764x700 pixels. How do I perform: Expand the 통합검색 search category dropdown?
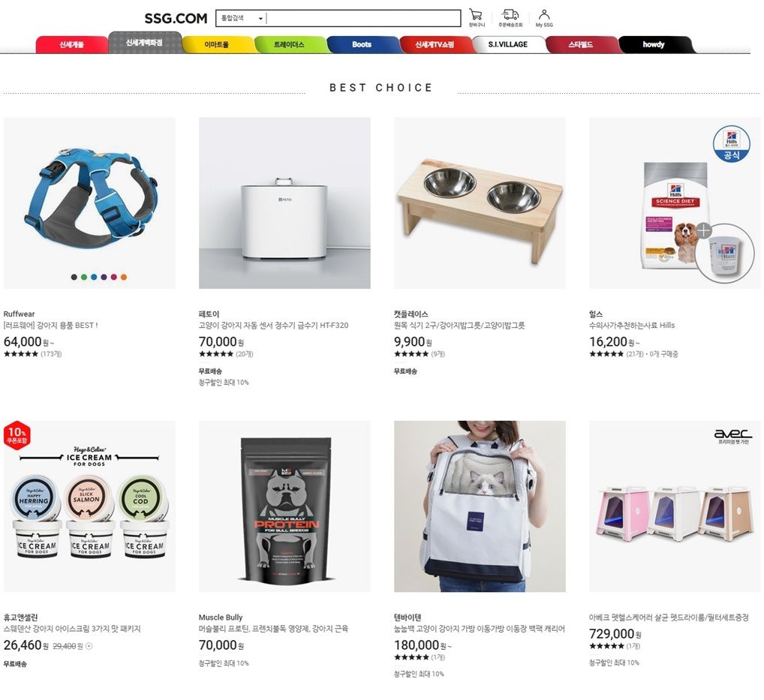pyautogui.click(x=241, y=19)
